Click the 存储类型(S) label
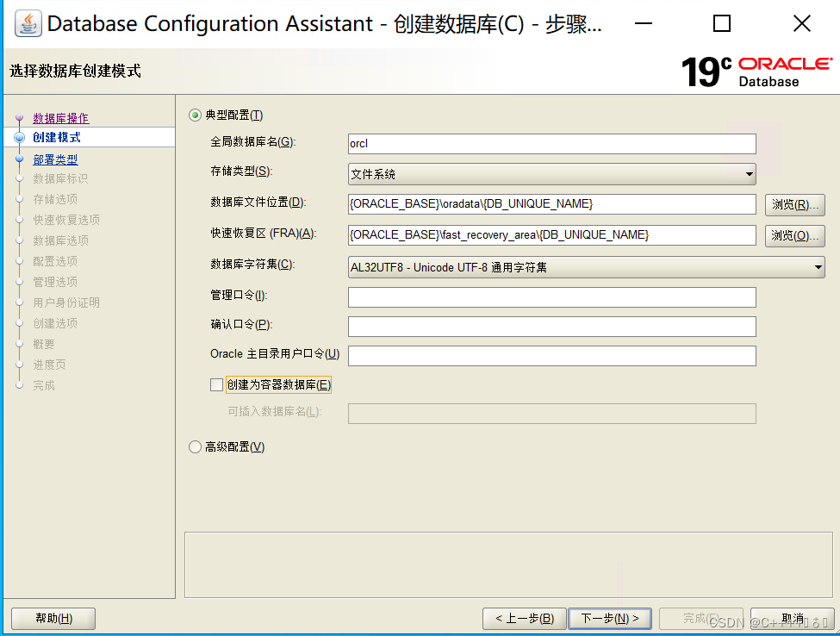840x636 pixels. tap(241, 171)
